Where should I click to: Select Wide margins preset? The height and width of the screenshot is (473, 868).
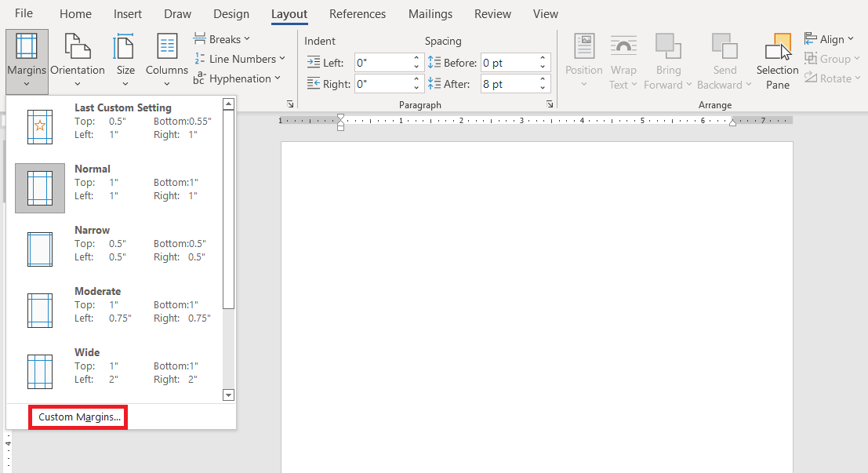[x=114, y=371]
